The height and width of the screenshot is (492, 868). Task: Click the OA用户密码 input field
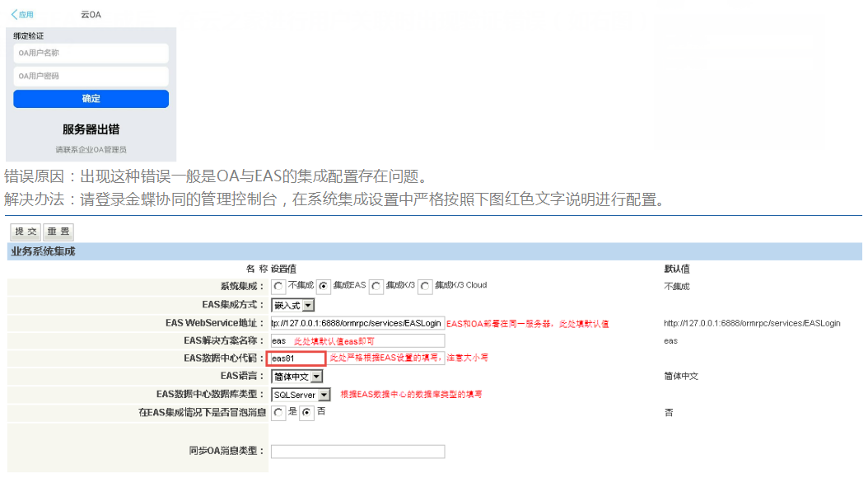91,76
